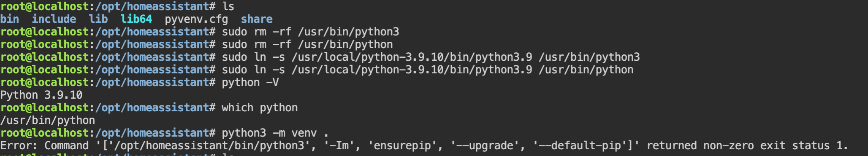Click the 'lib' directory entry
This screenshot has width=868, height=156.
98,19
